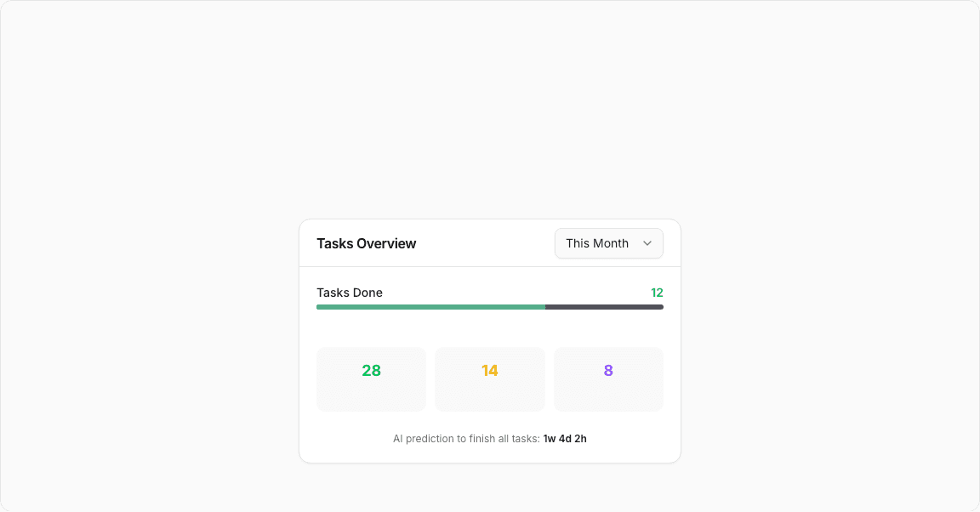Click the green completed portion of progress bar
Screen dimensions: 980x512
(430, 307)
